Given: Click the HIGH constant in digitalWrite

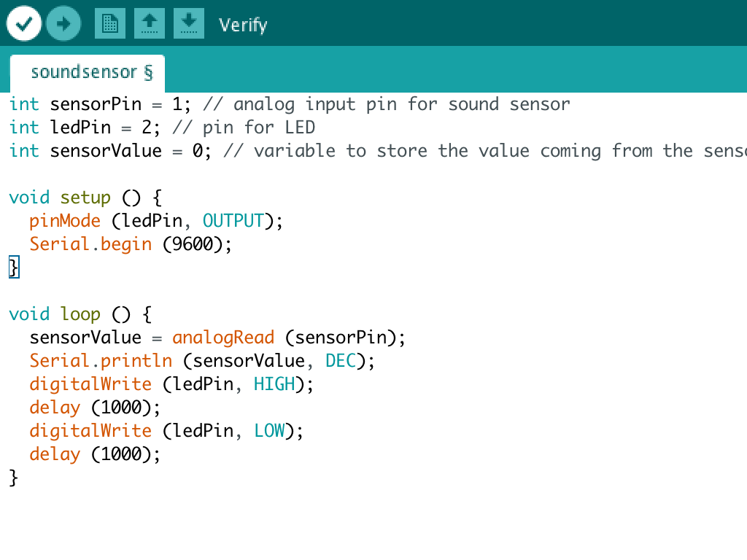Looking at the screenshot, I should pos(274,384).
